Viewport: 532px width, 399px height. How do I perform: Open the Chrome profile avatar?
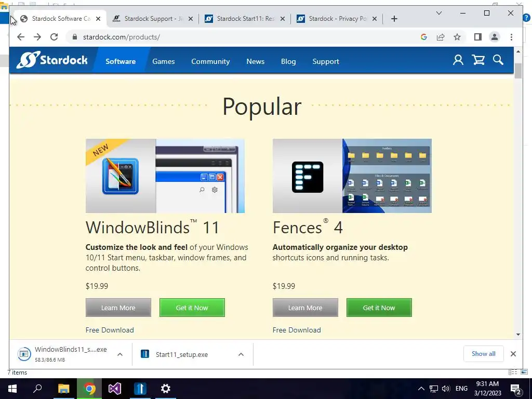tap(495, 37)
